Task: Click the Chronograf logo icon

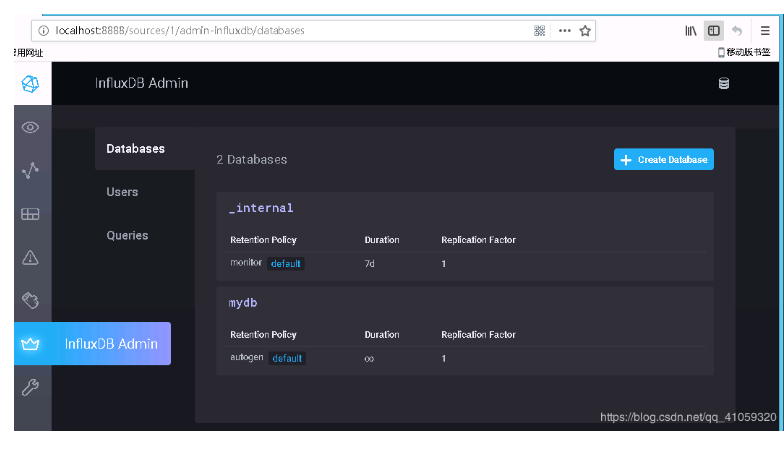Action: 30,84
